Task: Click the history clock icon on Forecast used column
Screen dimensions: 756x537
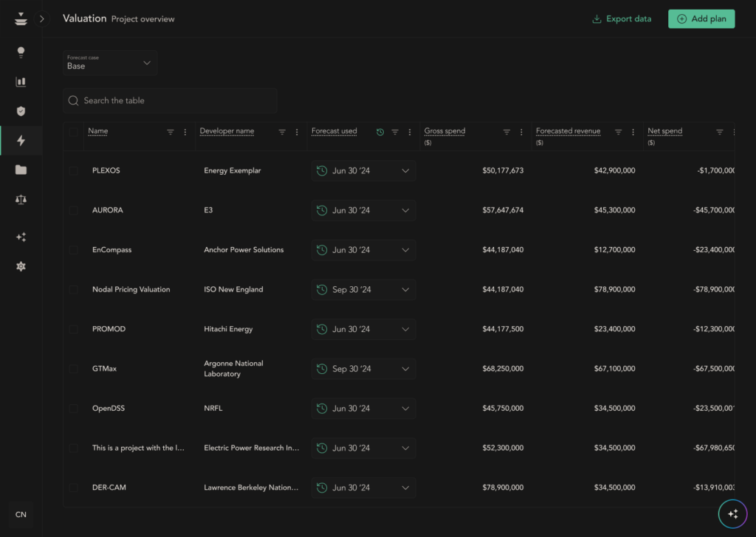Action: (x=379, y=131)
